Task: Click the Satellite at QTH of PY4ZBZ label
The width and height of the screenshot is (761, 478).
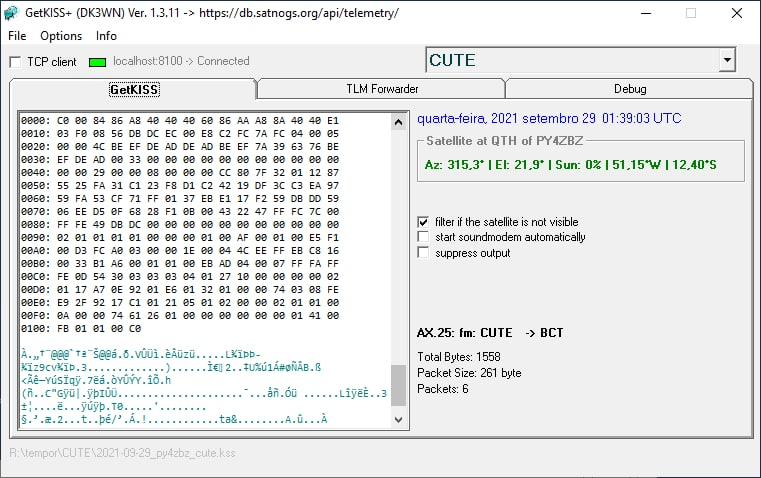Action: [504, 141]
